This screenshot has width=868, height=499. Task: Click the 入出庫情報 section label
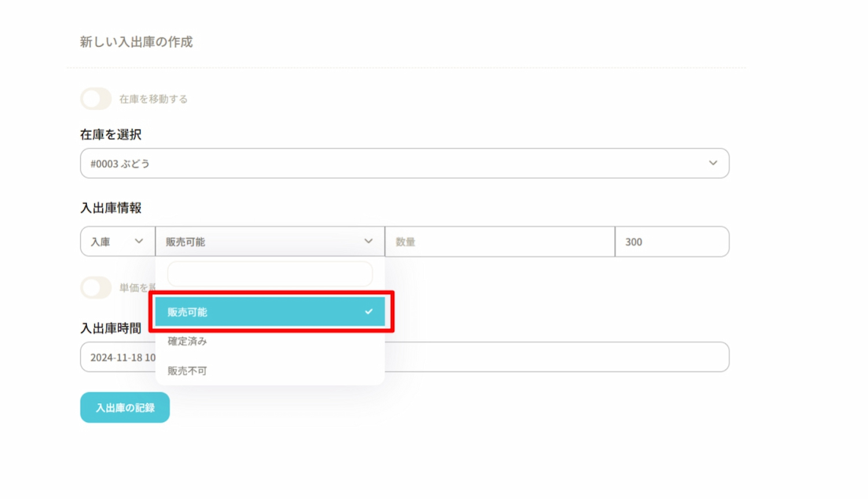pos(111,208)
